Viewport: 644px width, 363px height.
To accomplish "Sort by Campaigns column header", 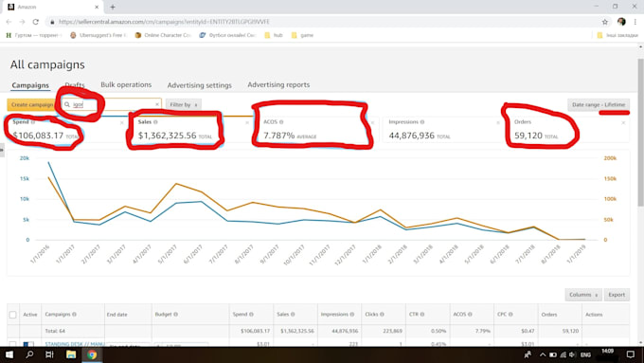I will click(x=58, y=314).
